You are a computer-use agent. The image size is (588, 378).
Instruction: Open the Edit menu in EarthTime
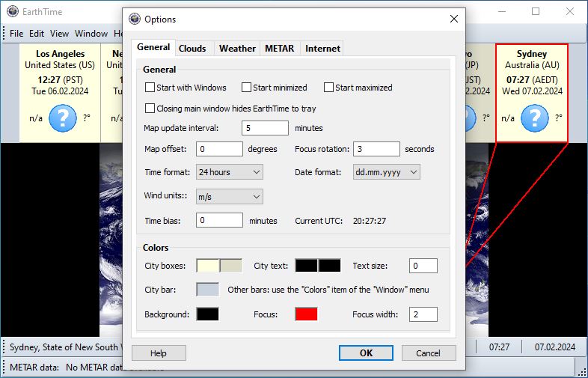pos(37,34)
